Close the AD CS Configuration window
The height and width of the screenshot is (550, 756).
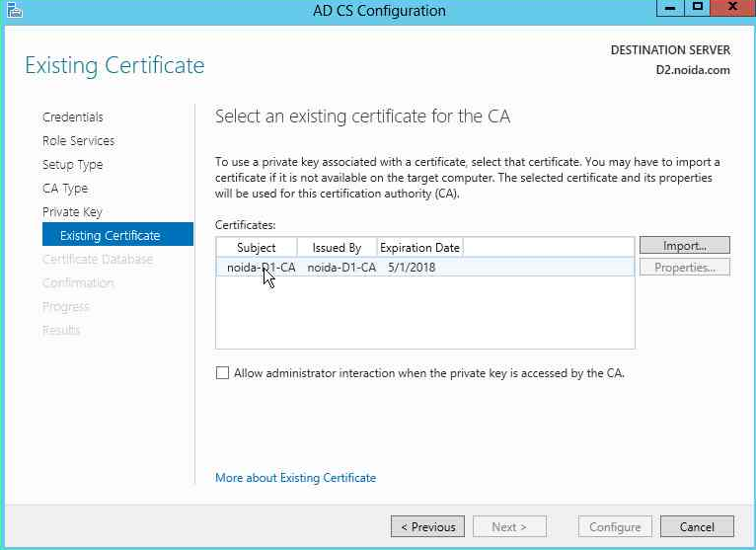click(733, 8)
